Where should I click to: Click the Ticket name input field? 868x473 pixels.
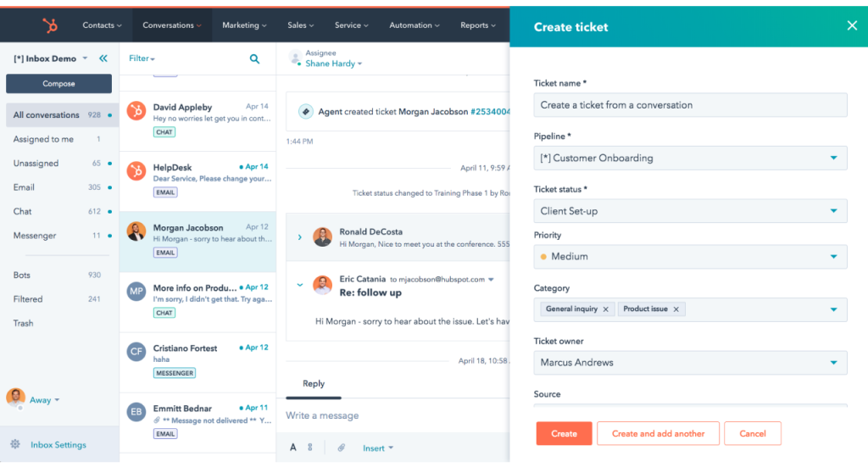(x=690, y=105)
